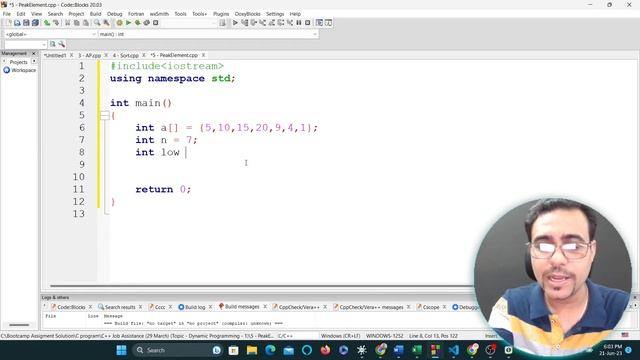Switch to the 4 - Sort.cpp editor tab
Viewport: 640px width, 360px height.
click(126, 55)
